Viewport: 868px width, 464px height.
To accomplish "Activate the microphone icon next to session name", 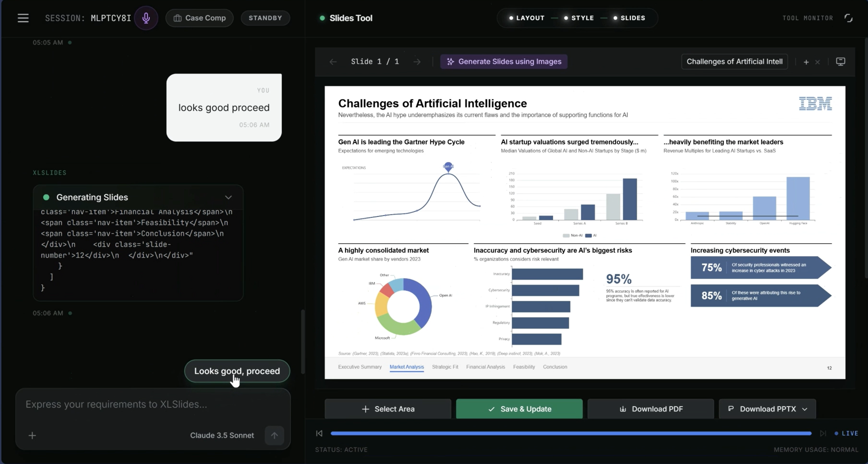I will (146, 18).
